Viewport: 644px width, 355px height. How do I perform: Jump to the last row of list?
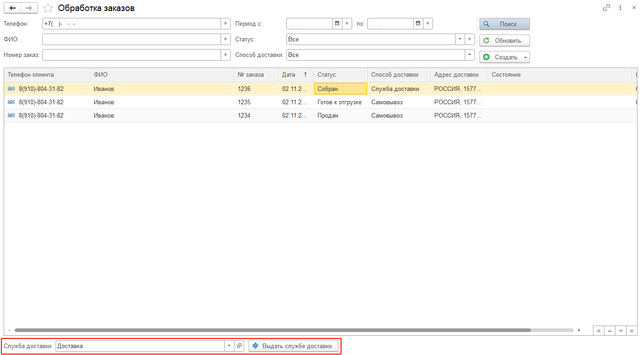click(x=632, y=330)
